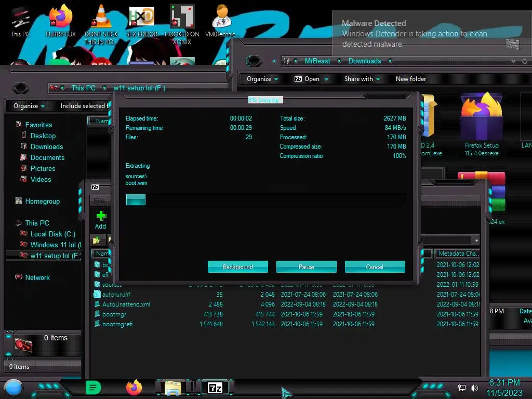The image size is (532, 399).
Task: Click the Malware Detected notification
Action: point(431,34)
